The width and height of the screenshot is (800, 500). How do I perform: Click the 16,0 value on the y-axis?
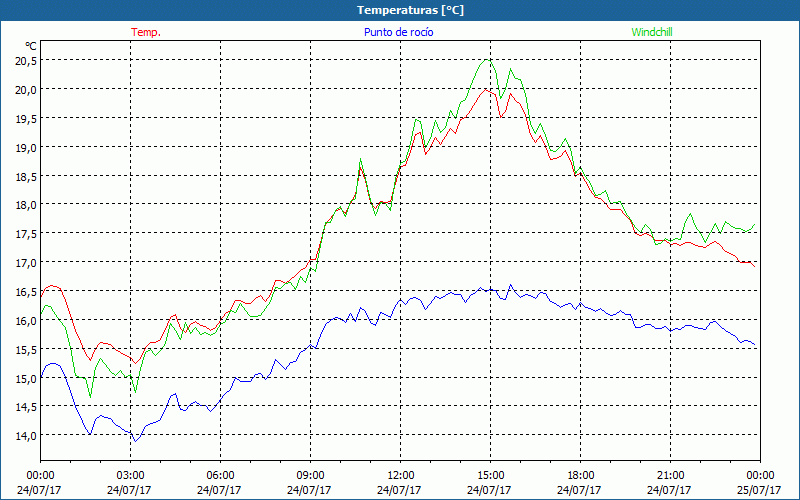[x=26, y=320]
